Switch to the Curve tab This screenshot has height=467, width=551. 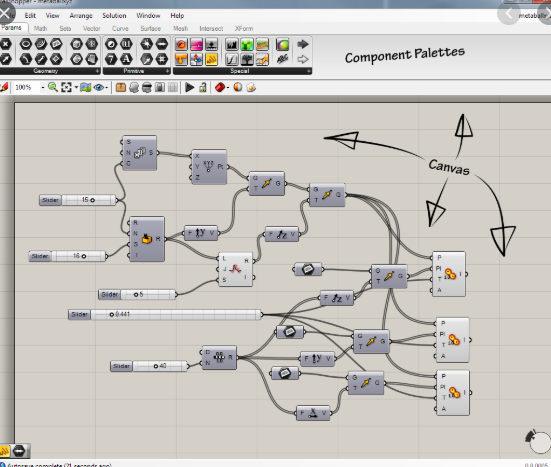(120, 28)
